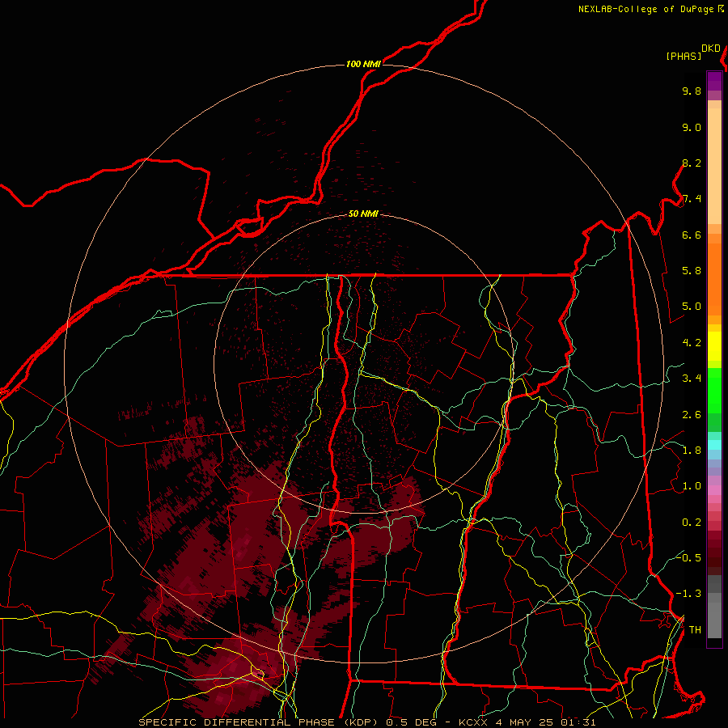Screen dimensions: 728x728
Task: Click the -0.5 value on color scale
Action: coord(688,557)
